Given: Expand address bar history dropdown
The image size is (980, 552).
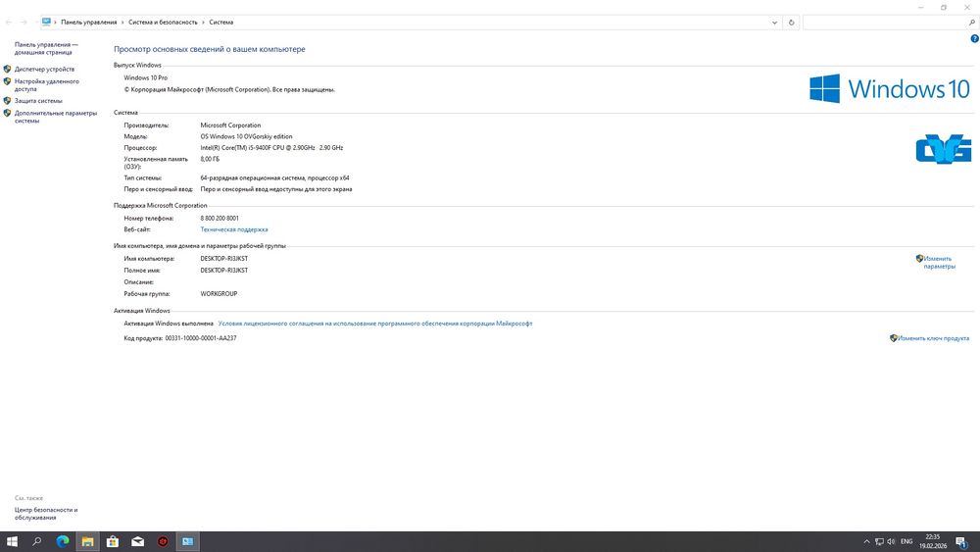Looking at the screenshot, I should pos(774,23).
